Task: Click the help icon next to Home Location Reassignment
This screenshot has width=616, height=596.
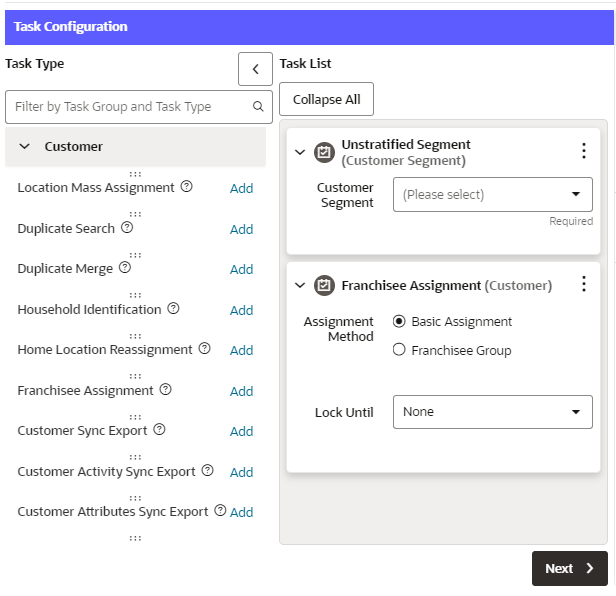Action: tap(205, 348)
